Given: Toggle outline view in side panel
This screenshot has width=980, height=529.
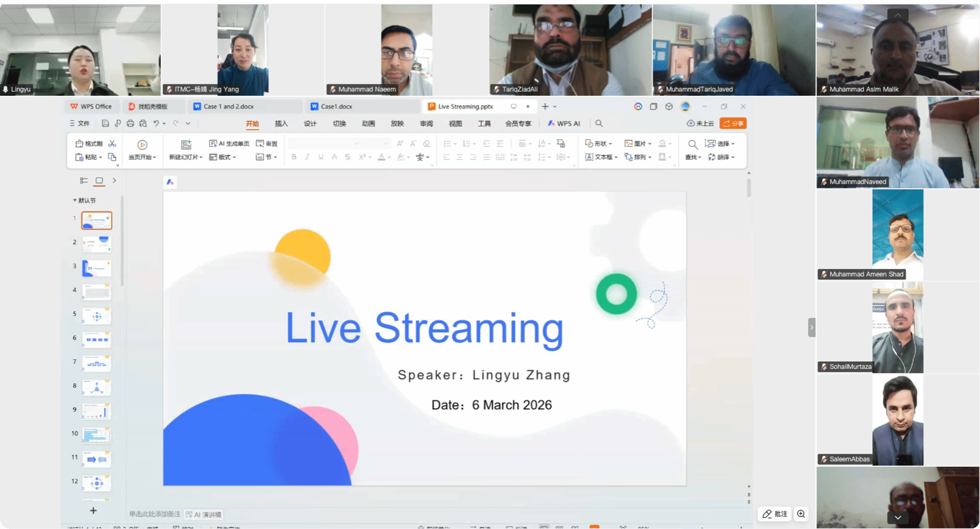Looking at the screenshot, I should pyautogui.click(x=84, y=181).
